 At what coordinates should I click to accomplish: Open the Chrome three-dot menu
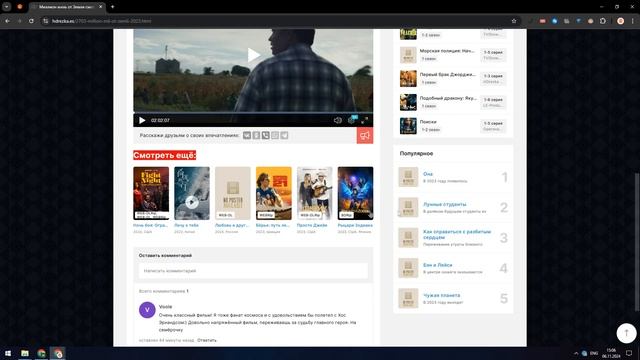(x=633, y=21)
